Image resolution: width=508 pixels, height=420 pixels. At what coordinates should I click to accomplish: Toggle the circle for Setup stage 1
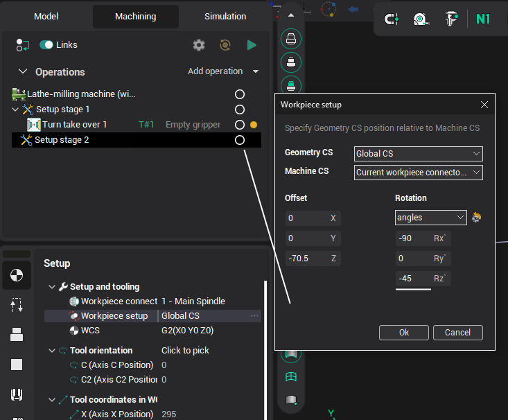point(240,110)
